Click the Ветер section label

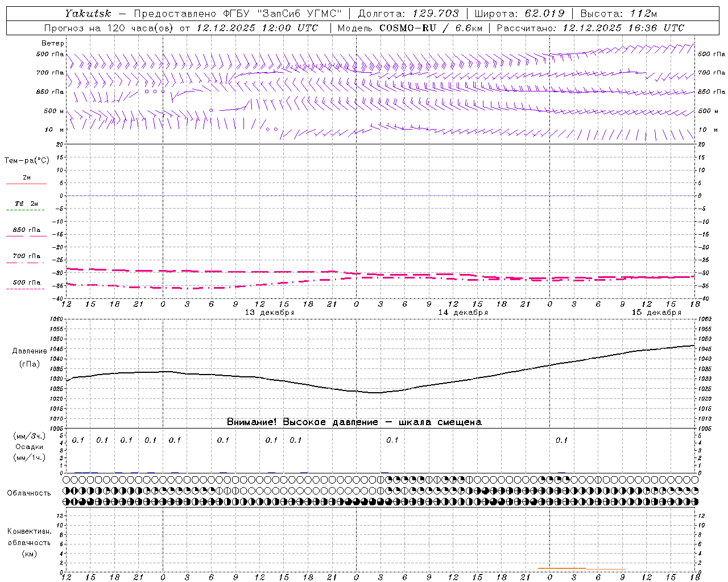[x=52, y=43]
